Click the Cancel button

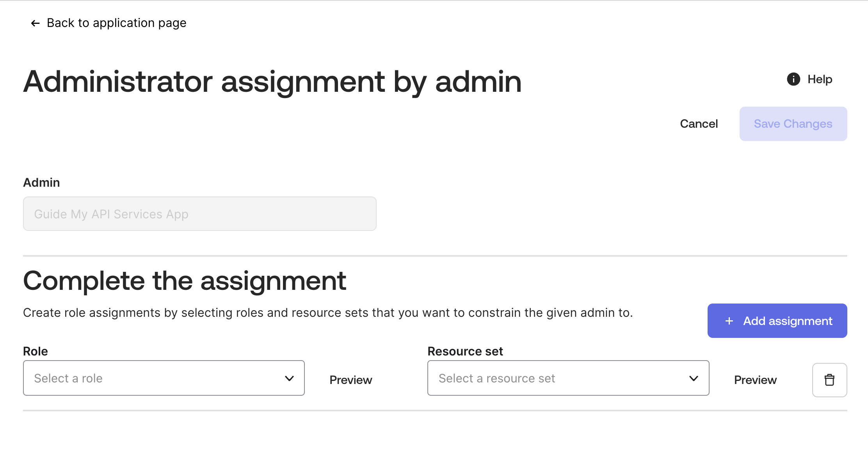699,123
